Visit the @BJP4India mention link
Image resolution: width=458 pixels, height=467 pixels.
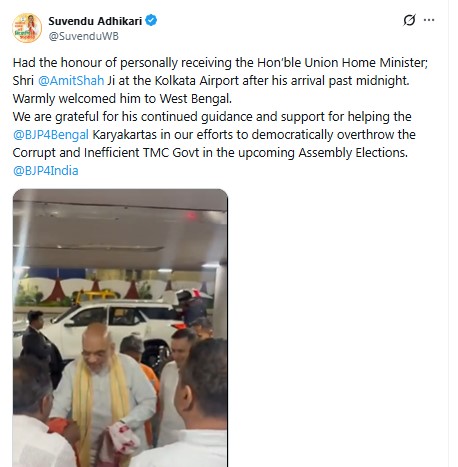(46, 171)
